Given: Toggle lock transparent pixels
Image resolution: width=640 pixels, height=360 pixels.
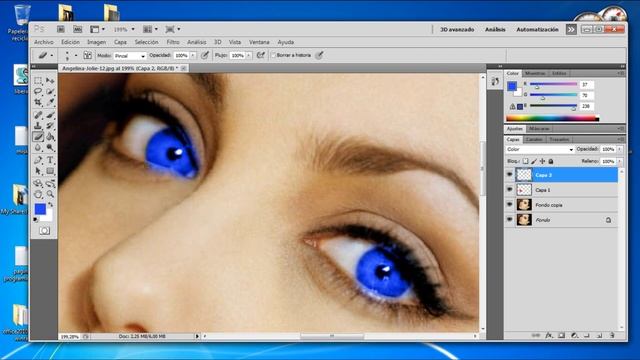Looking at the screenshot, I should click(525, 161).
